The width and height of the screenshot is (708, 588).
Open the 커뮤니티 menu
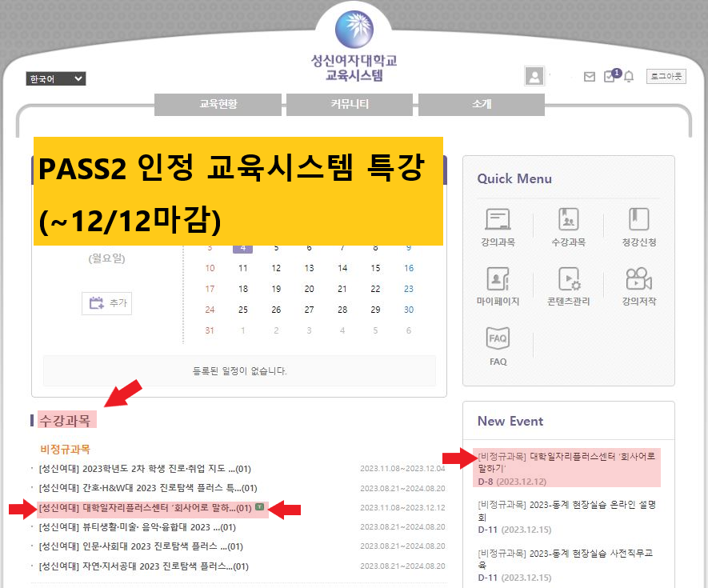point(350,104)
